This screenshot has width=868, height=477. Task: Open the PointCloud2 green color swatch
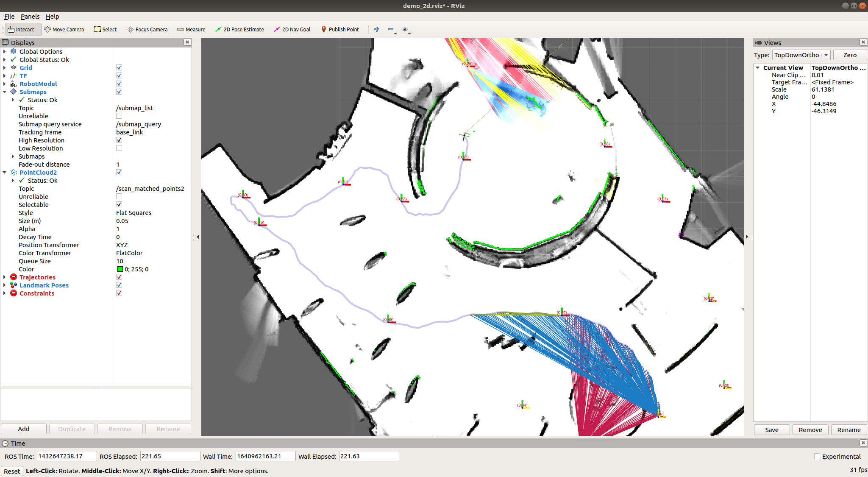click(x=120, y=269)
